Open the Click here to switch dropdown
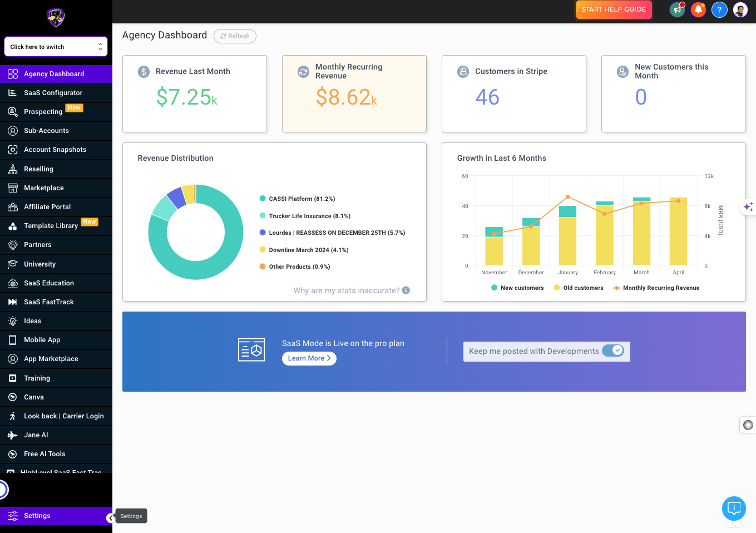 tap(56, 47)
